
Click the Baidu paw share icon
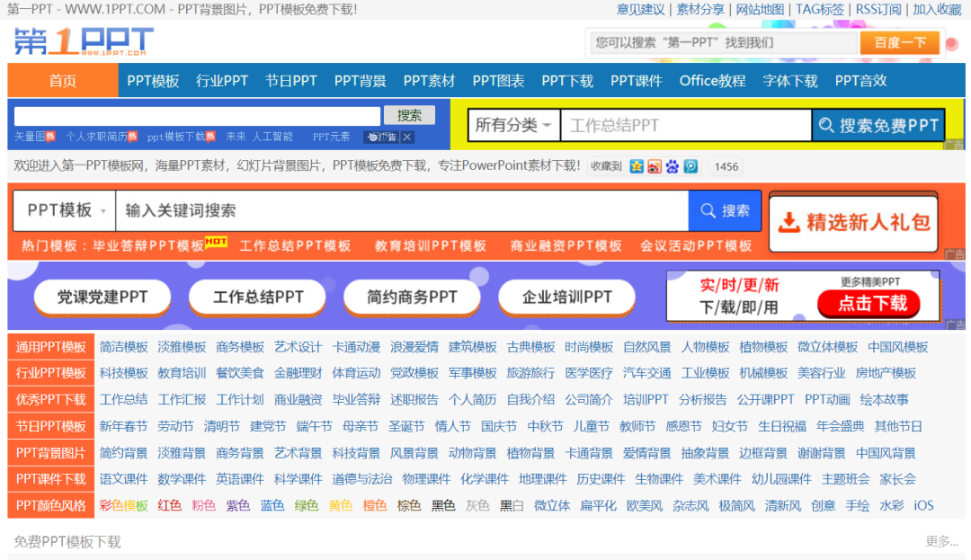pyautogui.click(x=671, y=165)
